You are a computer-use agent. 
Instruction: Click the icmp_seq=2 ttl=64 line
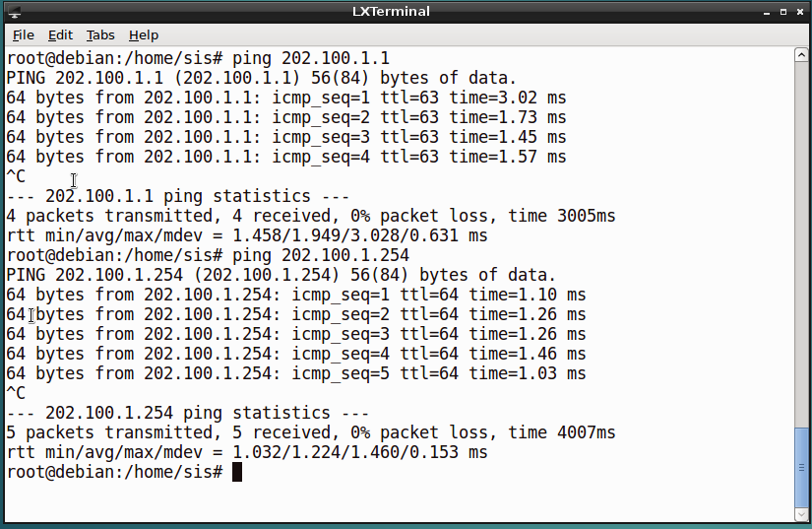click(x=296, y=314)
